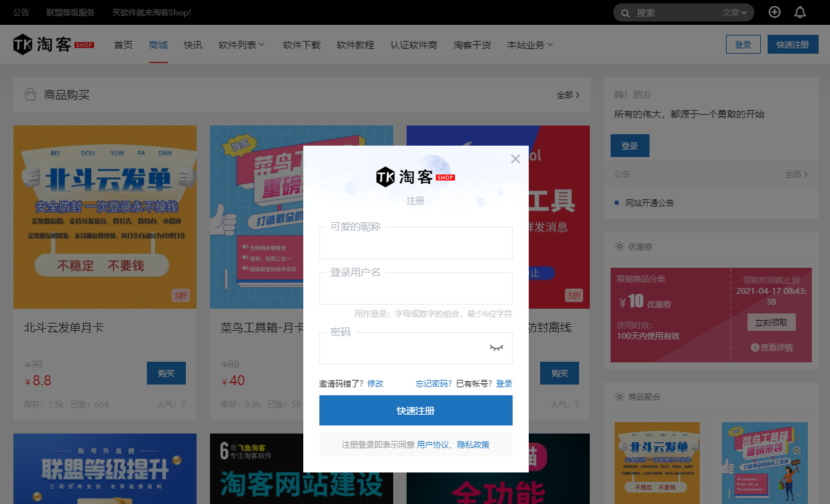Open the 软件下载 nav item
Viewport: 830px width, 504px height.
pos(302,45)
